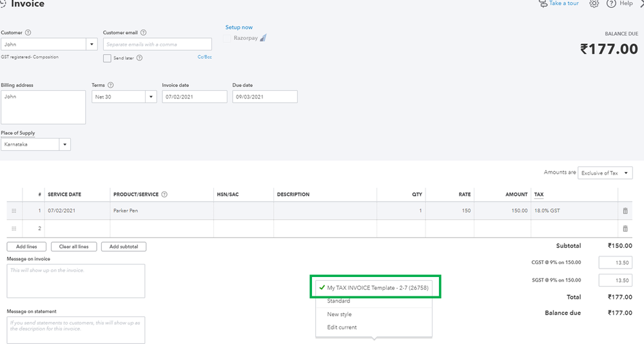Toggle the Send later checkbox
Screen dimensions: 644x344
pyautogui.click(x=107, y=58)
